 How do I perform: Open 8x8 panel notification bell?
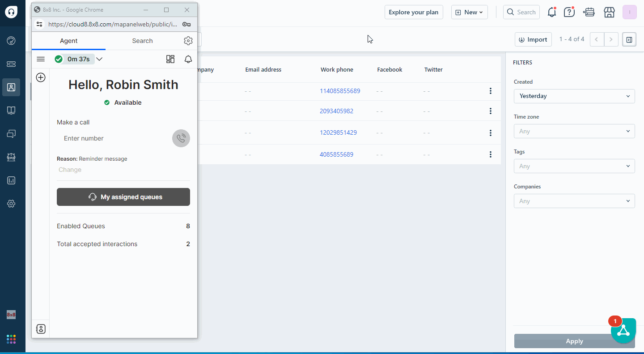tap(188, 59)
